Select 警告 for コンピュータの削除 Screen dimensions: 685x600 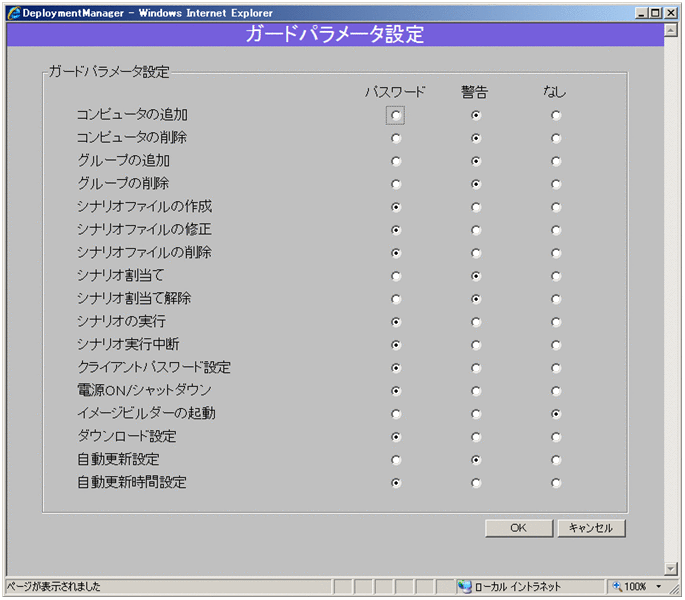476,139
